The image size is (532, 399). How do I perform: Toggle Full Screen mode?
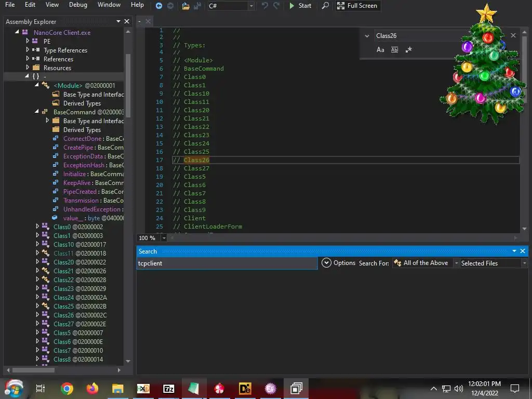tap(357, 6)
